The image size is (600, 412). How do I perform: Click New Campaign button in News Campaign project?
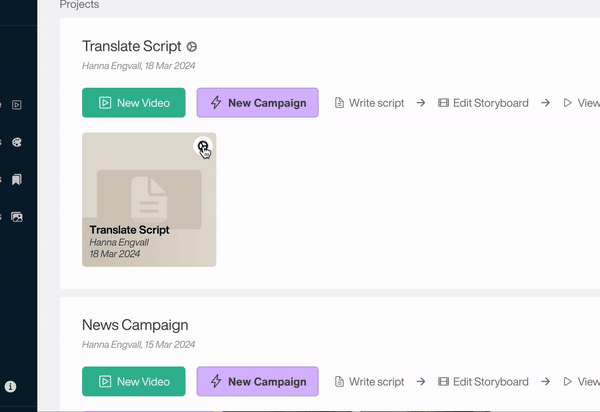pos(258,381)
